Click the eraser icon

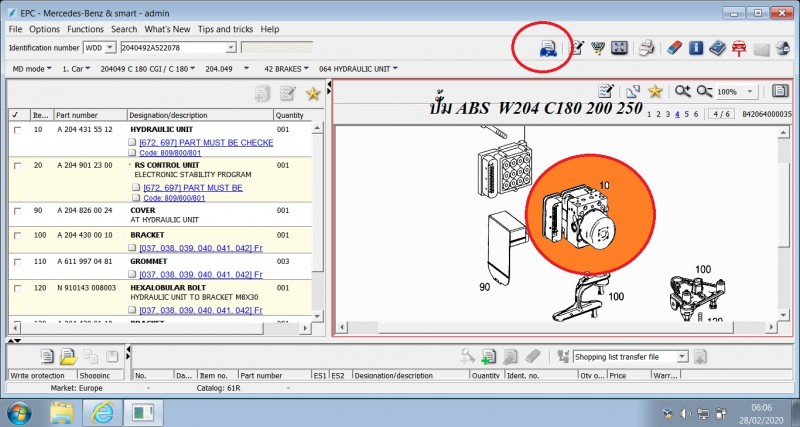[674, 48]
